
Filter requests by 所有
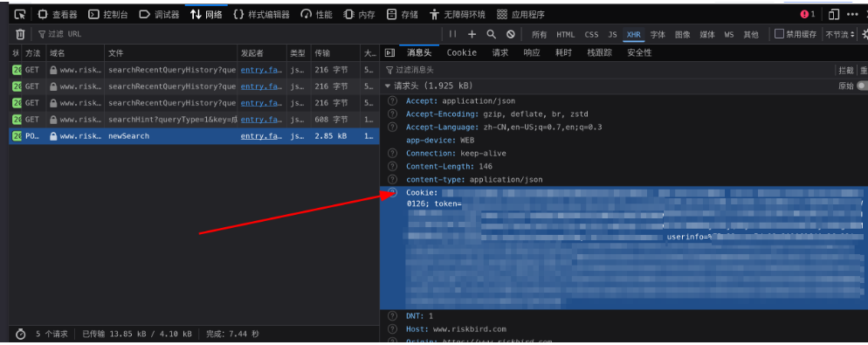click(x=539, y=34)
